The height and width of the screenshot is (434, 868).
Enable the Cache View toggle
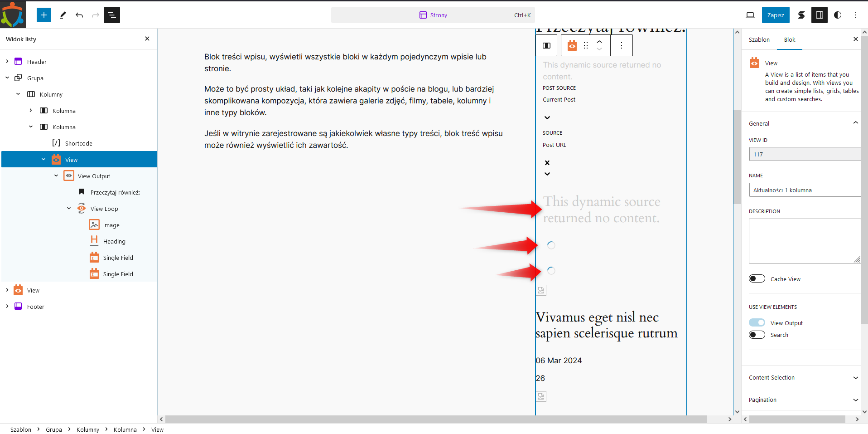pyautogui.click(x=757, y=278)
